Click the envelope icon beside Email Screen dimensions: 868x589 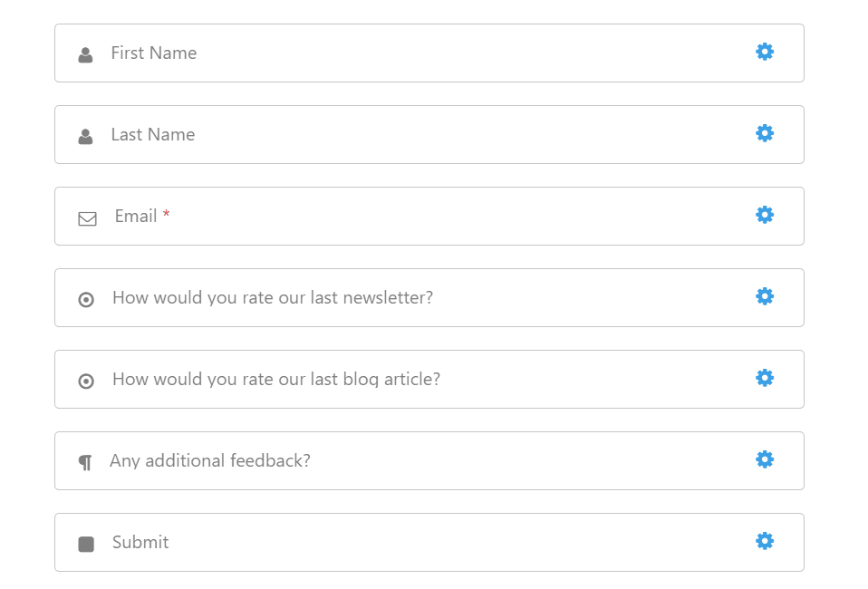(x=88, y=218)
